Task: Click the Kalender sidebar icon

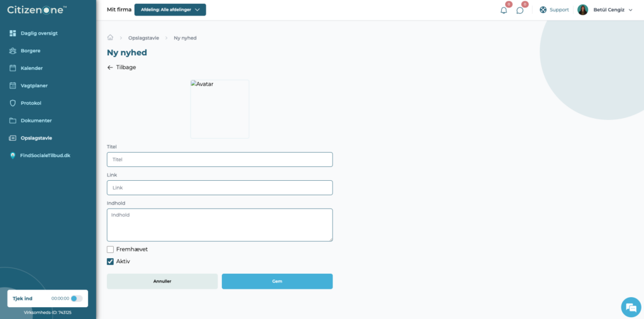Action: [13, 68]
